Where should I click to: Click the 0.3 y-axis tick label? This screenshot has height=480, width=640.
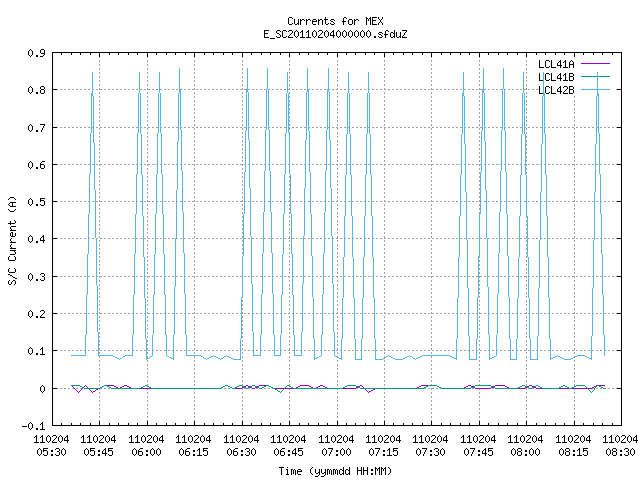37,277
